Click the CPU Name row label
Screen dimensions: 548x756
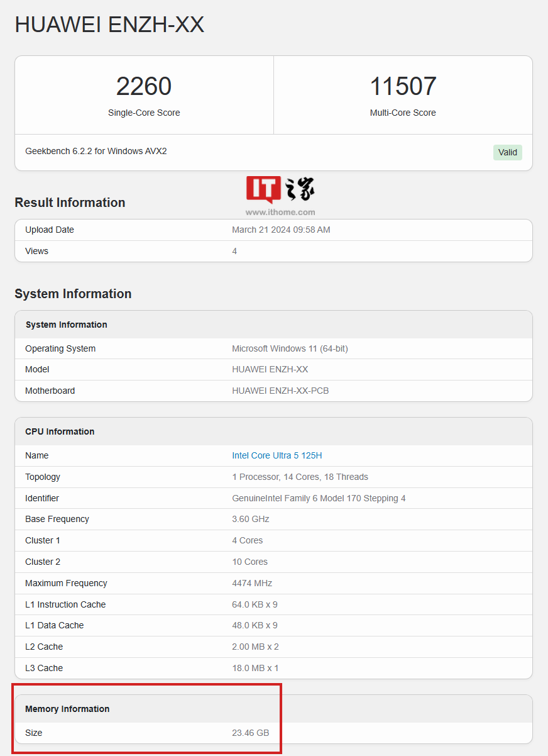[36, 455]
